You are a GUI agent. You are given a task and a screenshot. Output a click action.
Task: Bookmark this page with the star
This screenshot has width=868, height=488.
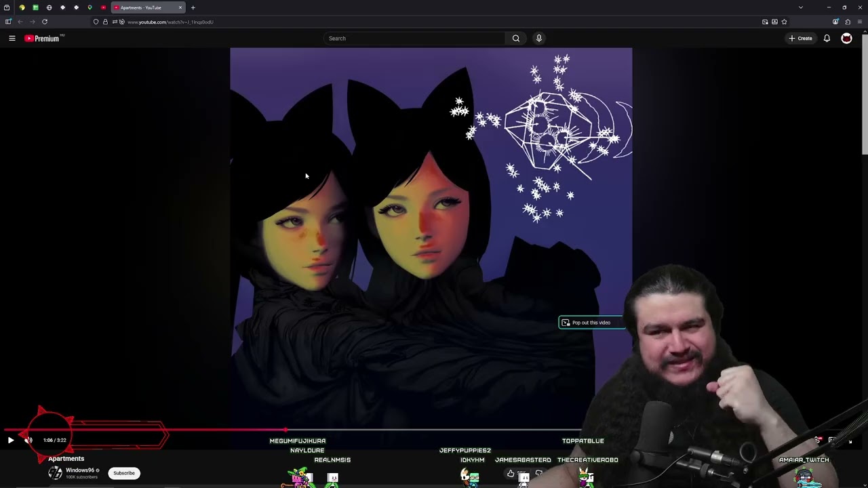(784, 22)
